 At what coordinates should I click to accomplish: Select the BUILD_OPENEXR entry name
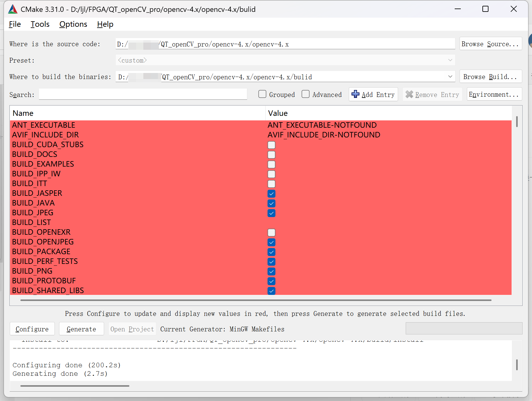41,232
